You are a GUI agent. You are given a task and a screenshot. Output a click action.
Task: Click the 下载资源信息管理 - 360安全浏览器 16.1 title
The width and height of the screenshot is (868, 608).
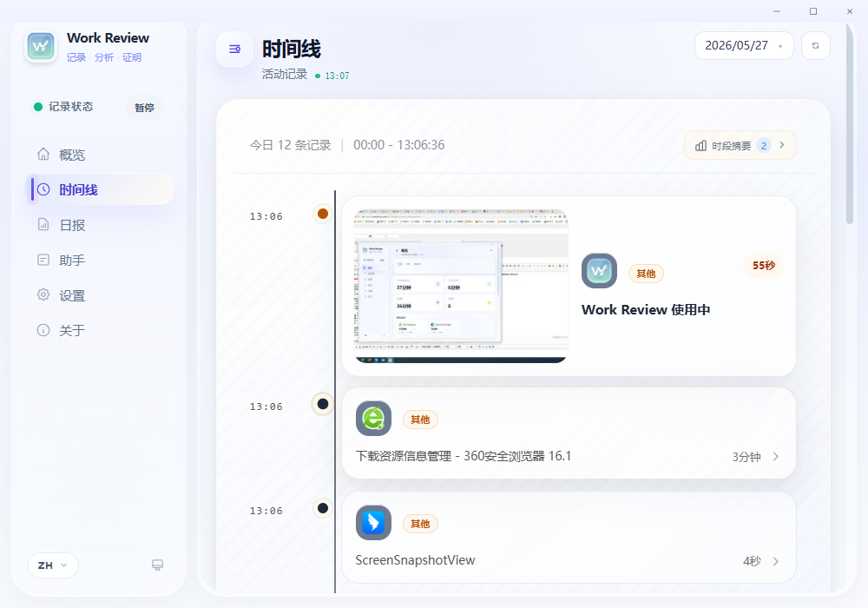(x=464, y=456)
